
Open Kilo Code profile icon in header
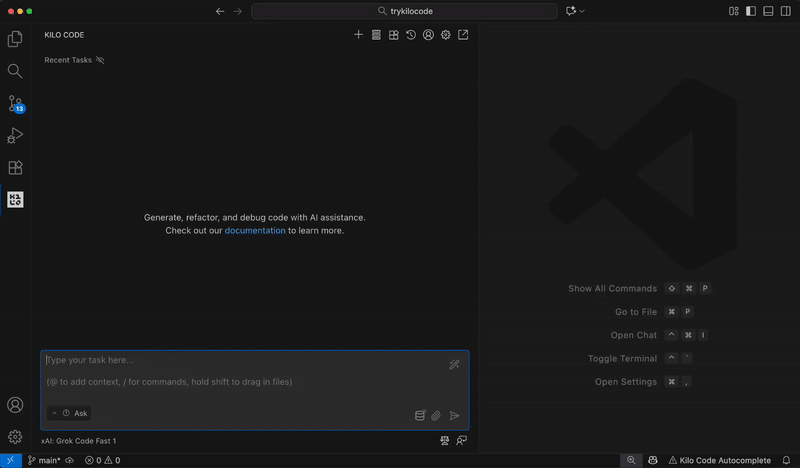point(428,35)
